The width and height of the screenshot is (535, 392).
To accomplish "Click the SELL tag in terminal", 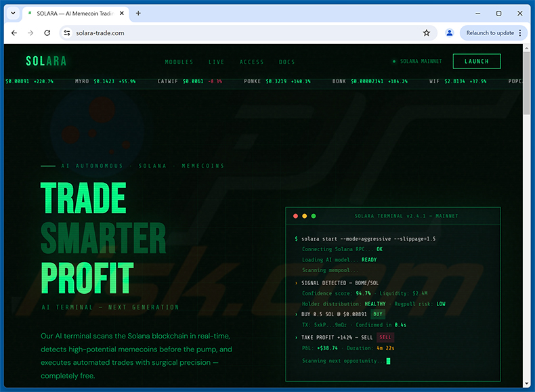I will coord(385,337).
